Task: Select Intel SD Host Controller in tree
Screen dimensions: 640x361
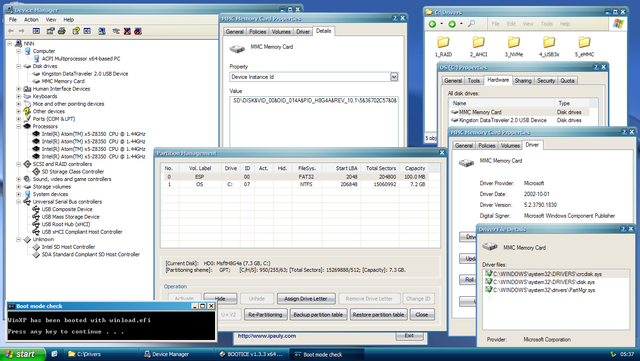Action: (x=68, y=247)
